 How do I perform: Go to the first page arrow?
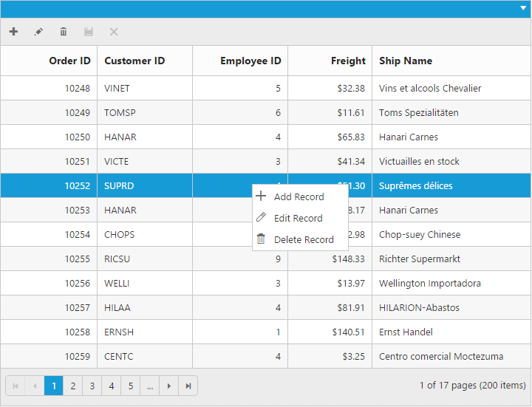pyautogui.click(x=16, y=386)
